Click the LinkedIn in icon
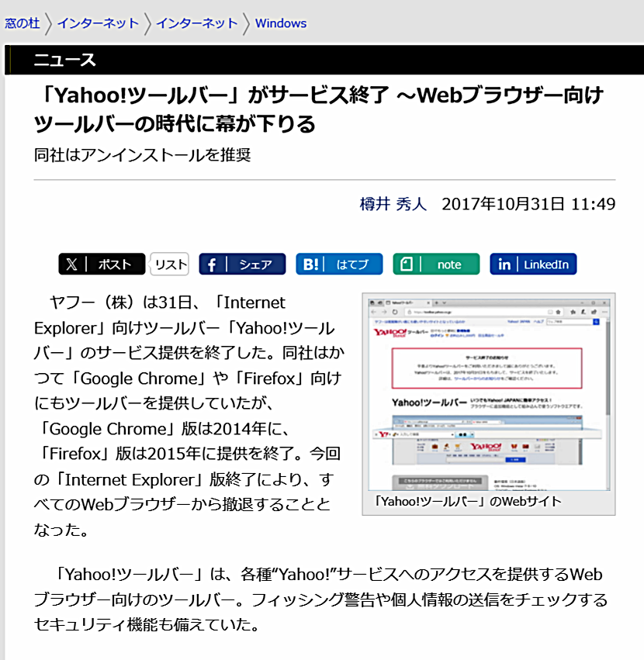The image size is (644, 660). 504,264
